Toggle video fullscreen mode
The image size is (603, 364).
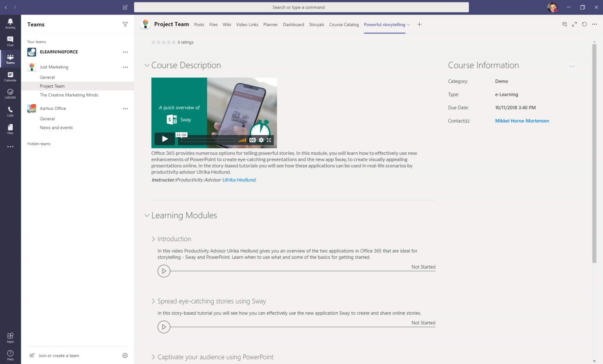(x=269, y=140)
